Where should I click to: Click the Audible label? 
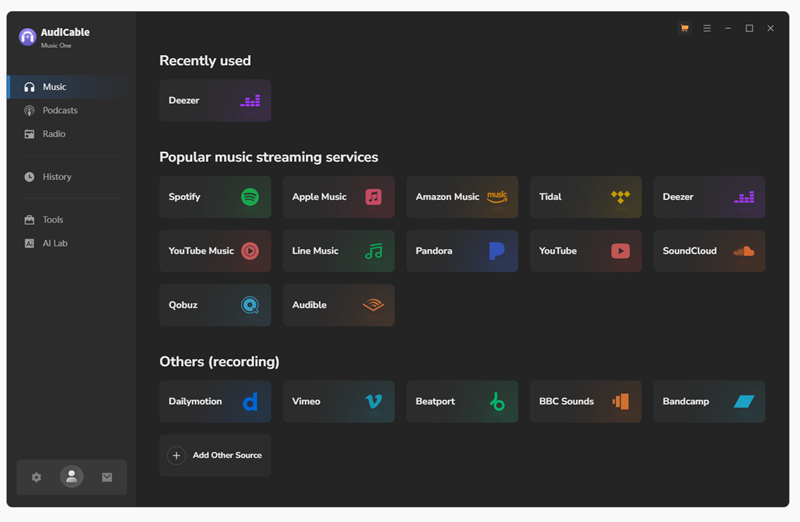(x=309, y=305)
